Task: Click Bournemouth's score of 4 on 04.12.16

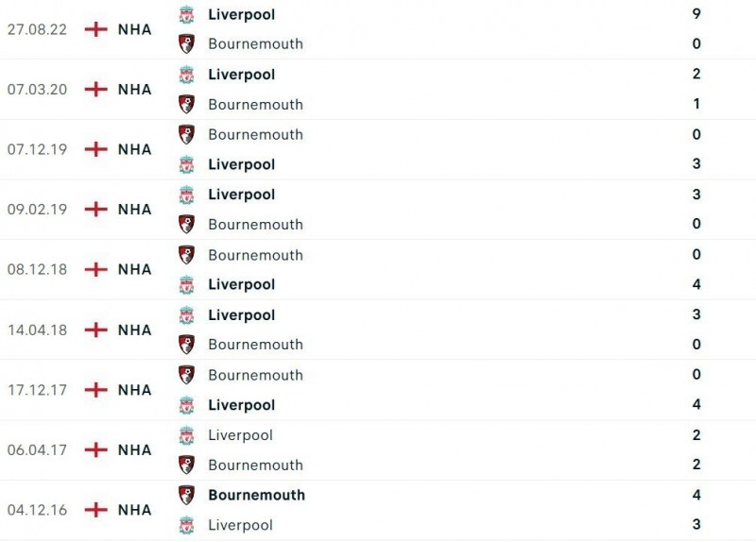Action: (x=696, y=495)
